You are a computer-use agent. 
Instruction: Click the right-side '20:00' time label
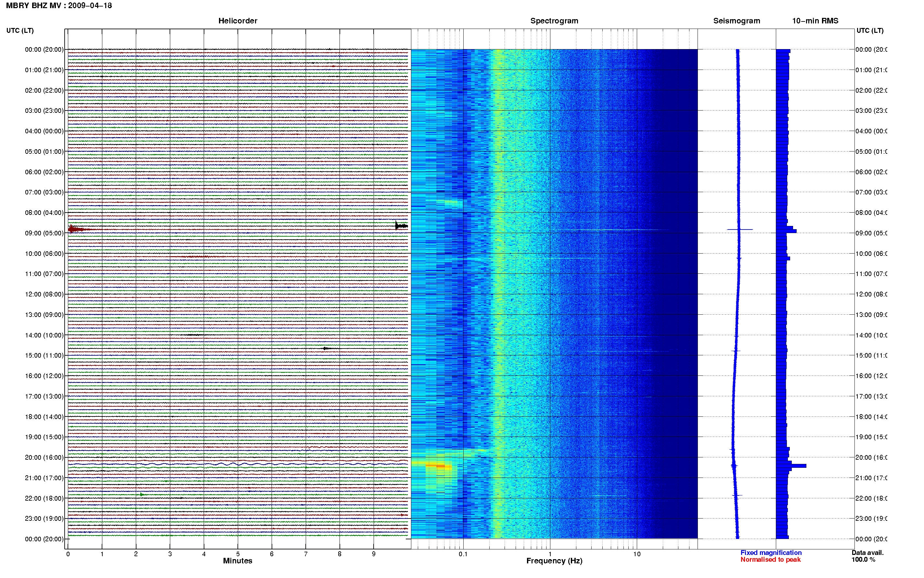[871, 457]
